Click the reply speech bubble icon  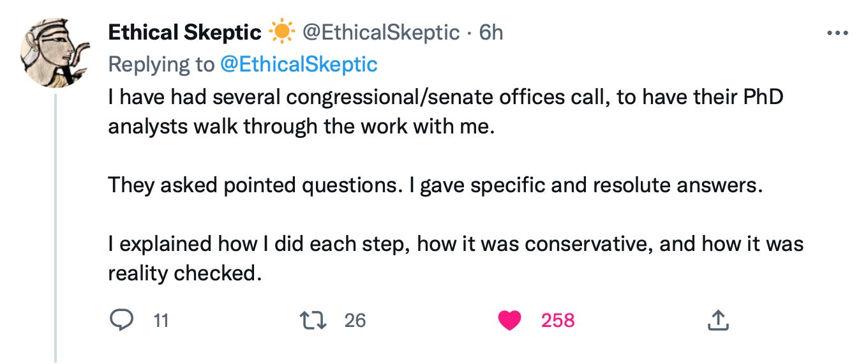(x=121, y=320)
